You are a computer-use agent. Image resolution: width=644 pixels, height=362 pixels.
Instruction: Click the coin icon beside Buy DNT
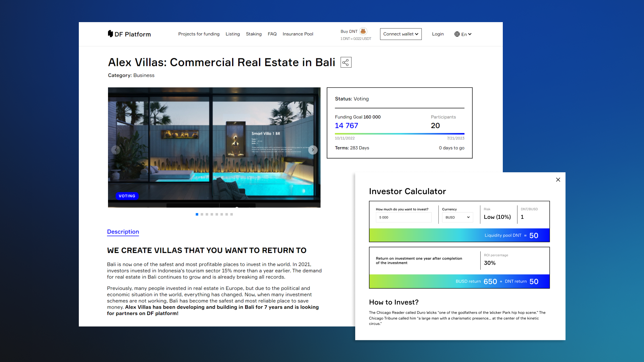pyautogui.click(x=364, y=31)
